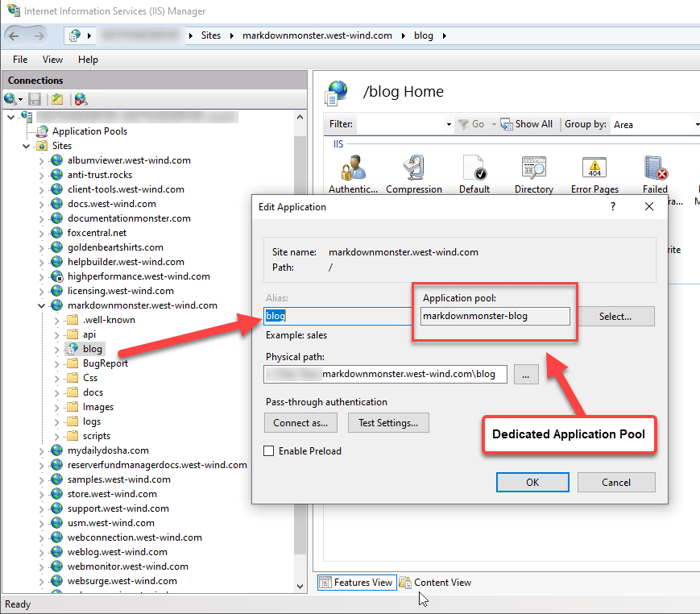This screenshot has width=700, height=614.
Task: Close the Edit Application dialog
Action: click(649, 206)
